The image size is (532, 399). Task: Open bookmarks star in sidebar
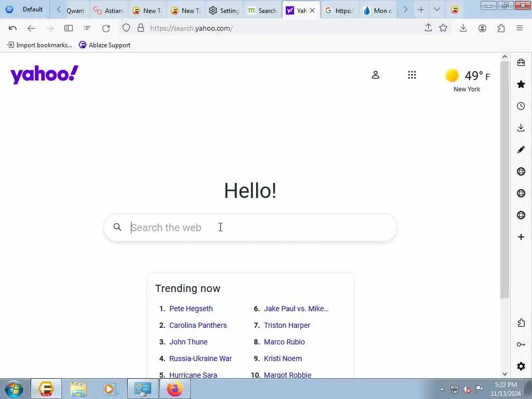tap(521, 84)
